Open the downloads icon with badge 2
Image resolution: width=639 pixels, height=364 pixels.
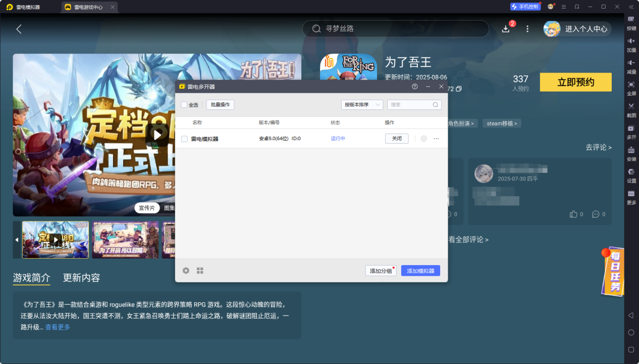point(506,29)
